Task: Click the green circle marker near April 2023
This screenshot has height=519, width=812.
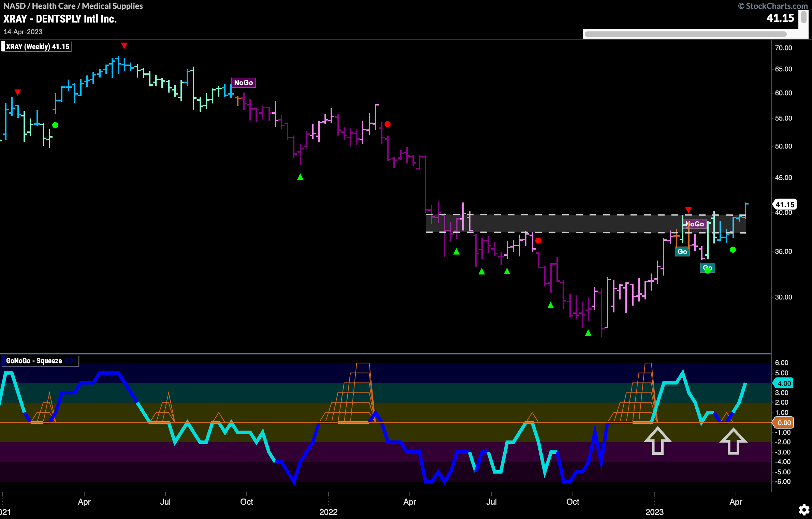Action: (733, 250)
